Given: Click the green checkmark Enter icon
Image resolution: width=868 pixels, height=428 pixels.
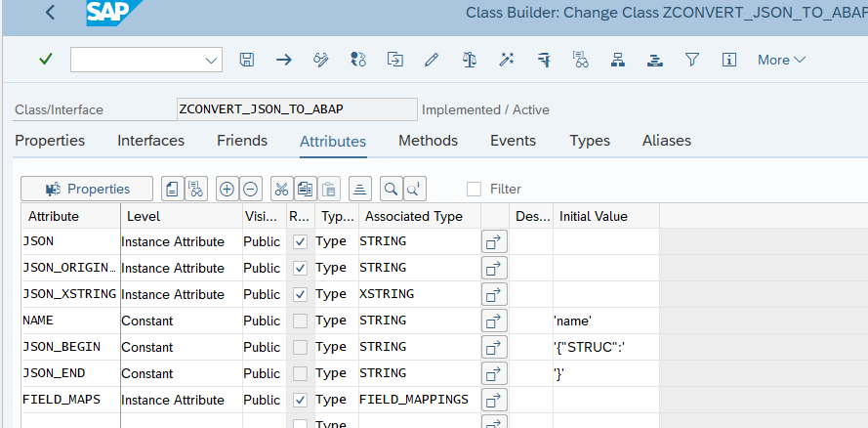Looking at the screenshot, I should (x=46, y=59).
